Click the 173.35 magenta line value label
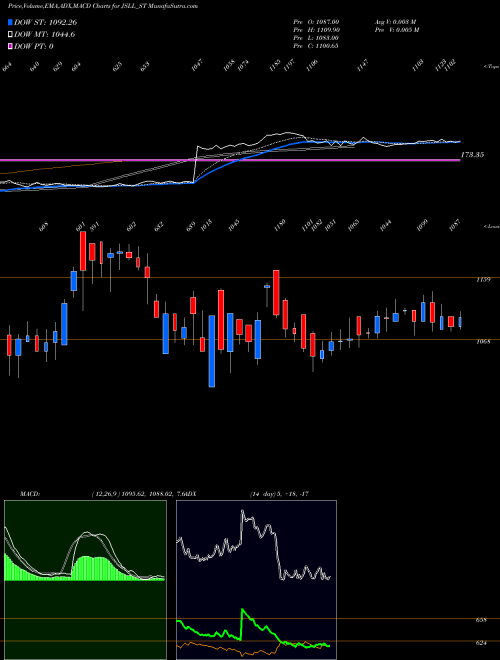Image resolution: width=500 pixels, height=660 pixels. (472, 155)
